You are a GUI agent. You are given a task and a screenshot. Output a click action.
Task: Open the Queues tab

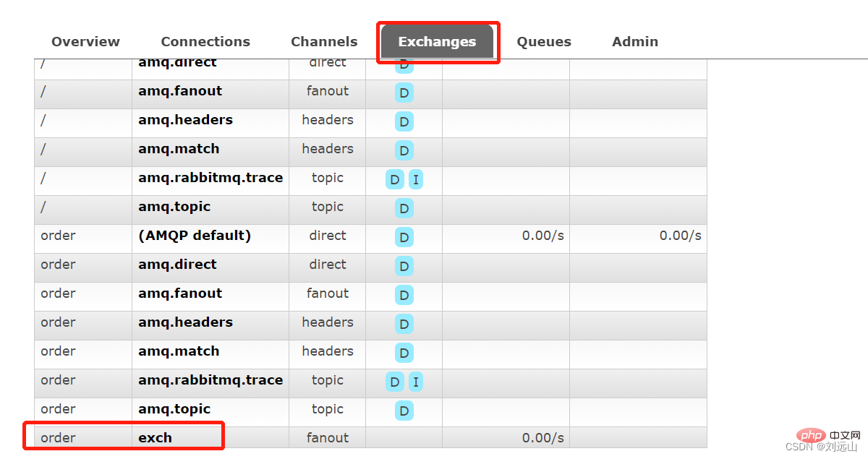pyautogui.click(x=544, y=42)
